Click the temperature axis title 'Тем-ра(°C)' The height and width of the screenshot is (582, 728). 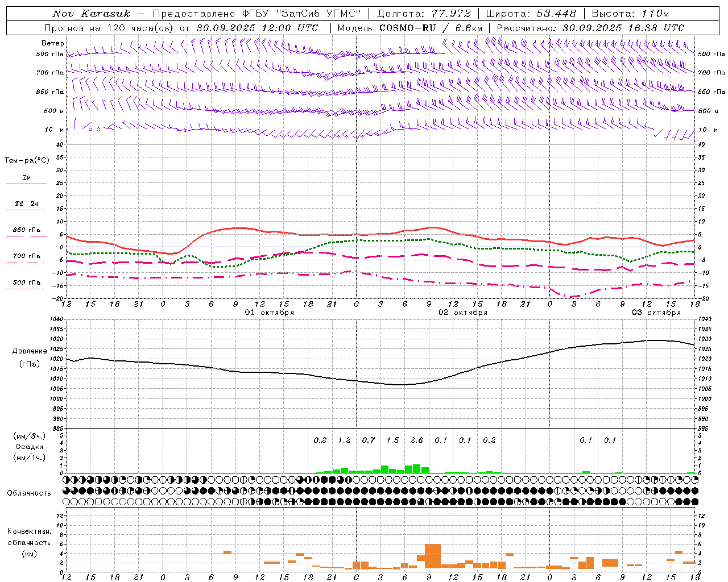coord(27,161)
